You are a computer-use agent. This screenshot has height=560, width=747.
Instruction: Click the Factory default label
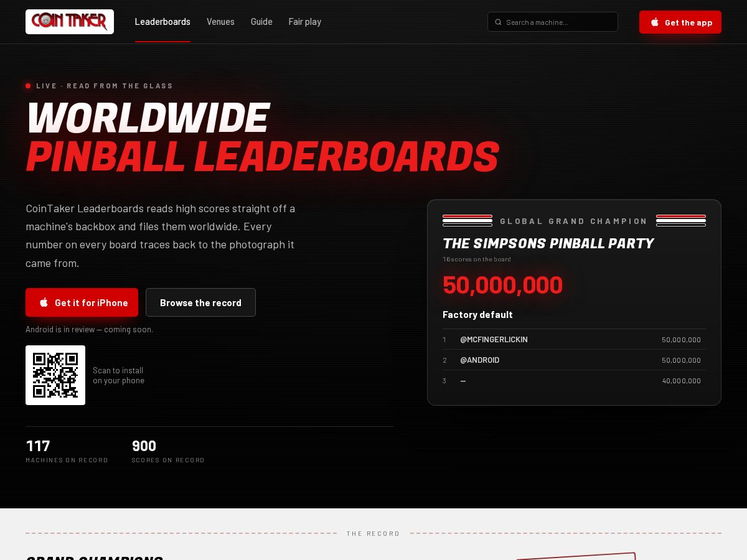point(477,315)
